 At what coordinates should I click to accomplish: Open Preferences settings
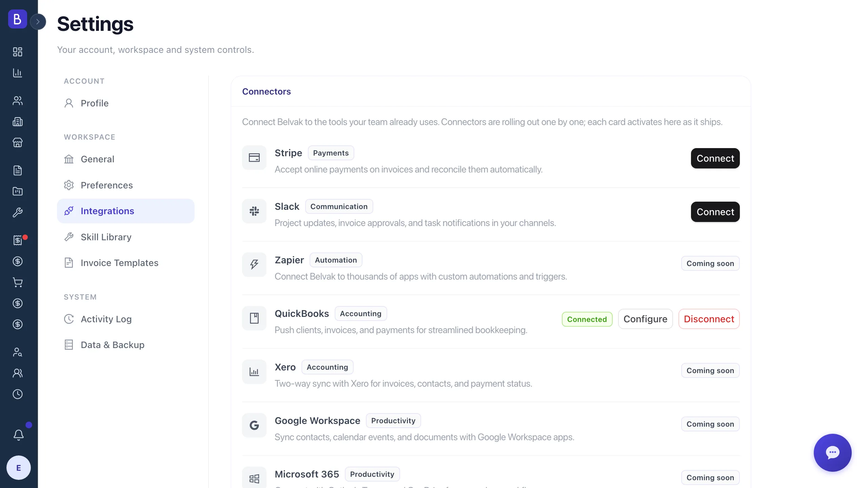tap(126, 185)
